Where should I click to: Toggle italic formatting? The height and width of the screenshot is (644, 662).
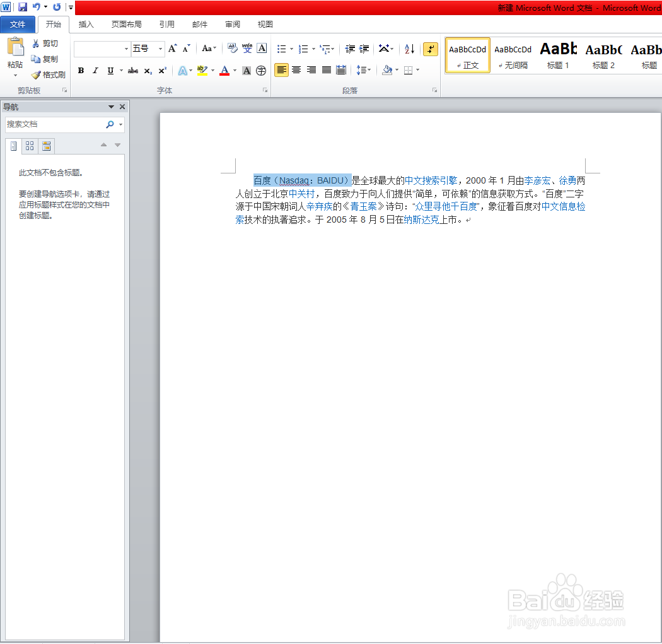95,71
